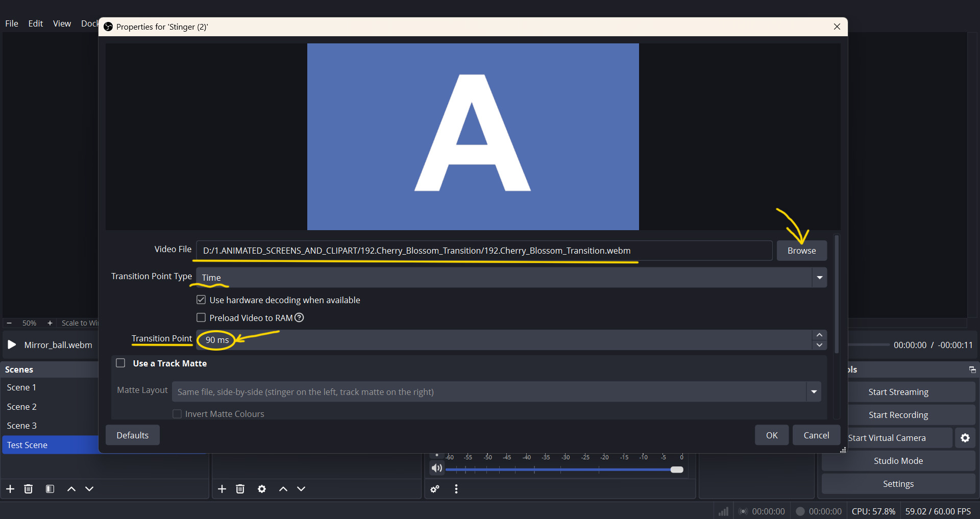Expand the Transition Point Type dropdown

pos(819,278)
